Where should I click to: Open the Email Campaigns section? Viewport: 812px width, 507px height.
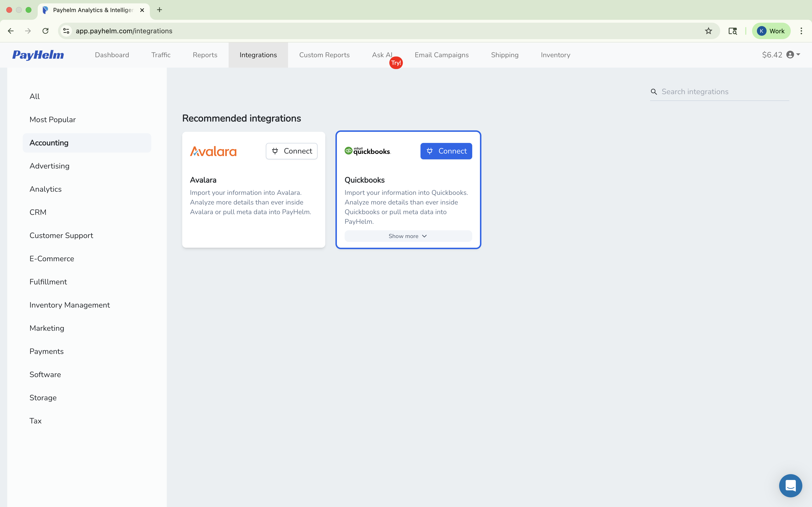coord(441,55)
